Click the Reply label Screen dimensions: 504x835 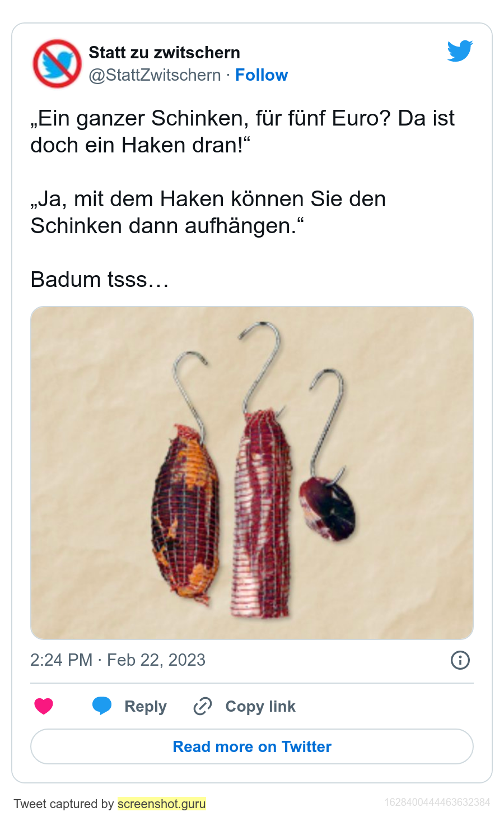pos(146,706)
